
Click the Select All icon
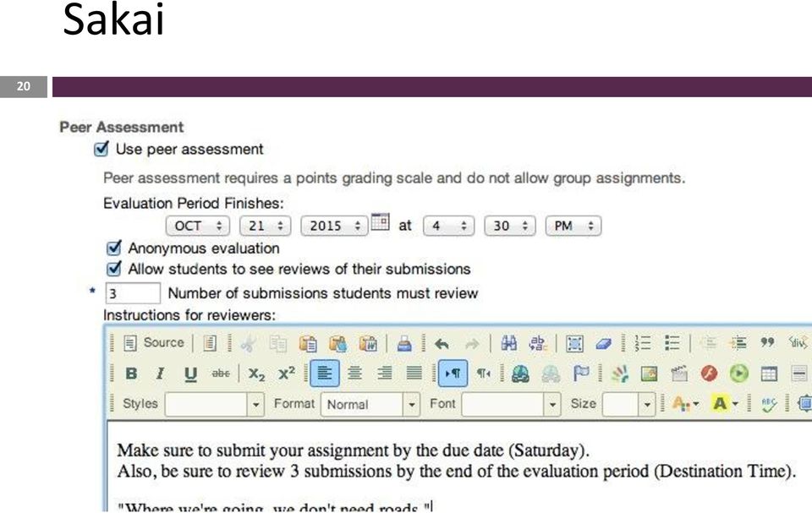[574, 343]
